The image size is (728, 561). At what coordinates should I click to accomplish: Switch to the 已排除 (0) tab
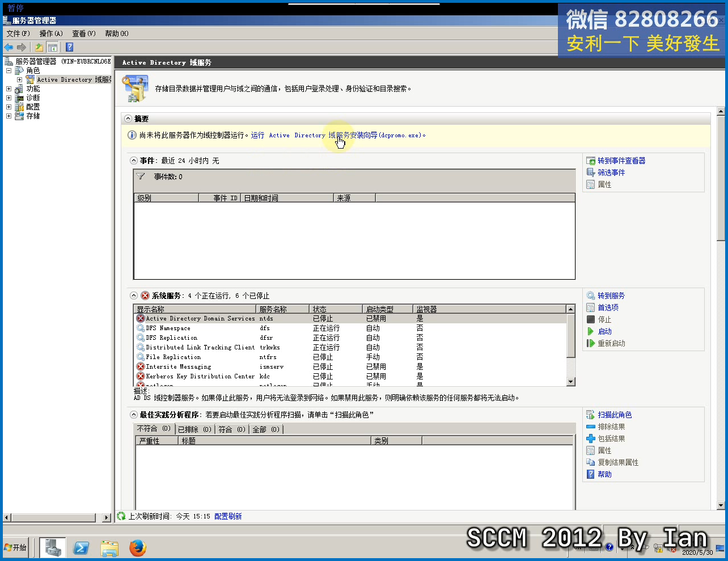[195, 429]
